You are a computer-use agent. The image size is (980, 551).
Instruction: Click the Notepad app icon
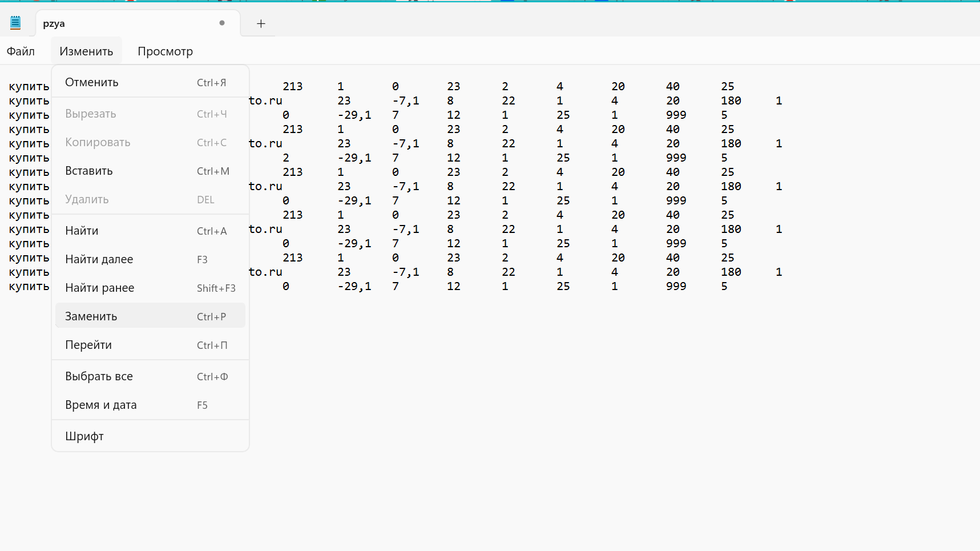point(15,23)
